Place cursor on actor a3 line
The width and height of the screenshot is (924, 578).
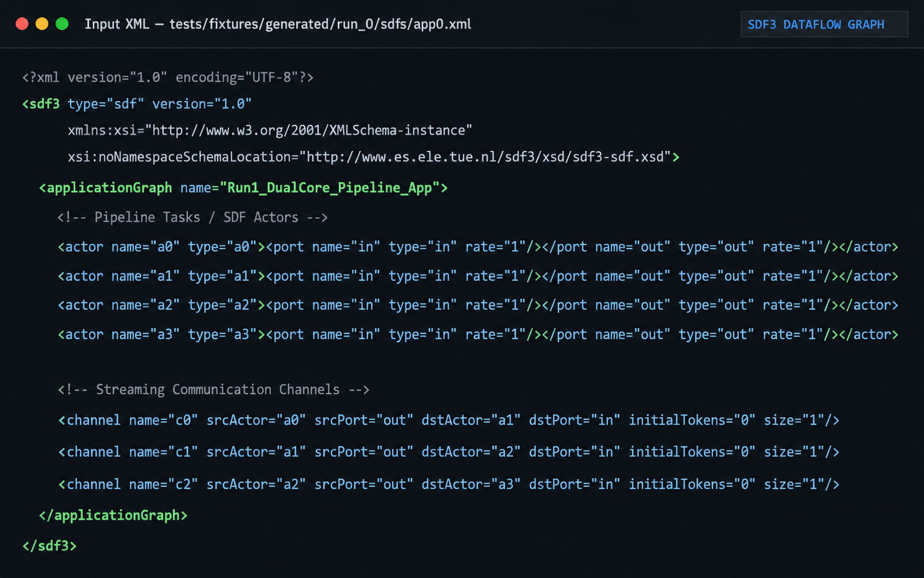pyautogui.click(x=478, y=334)
